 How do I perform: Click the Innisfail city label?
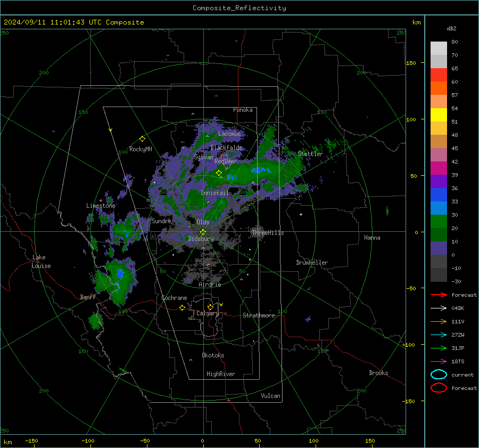click(215, 193)
